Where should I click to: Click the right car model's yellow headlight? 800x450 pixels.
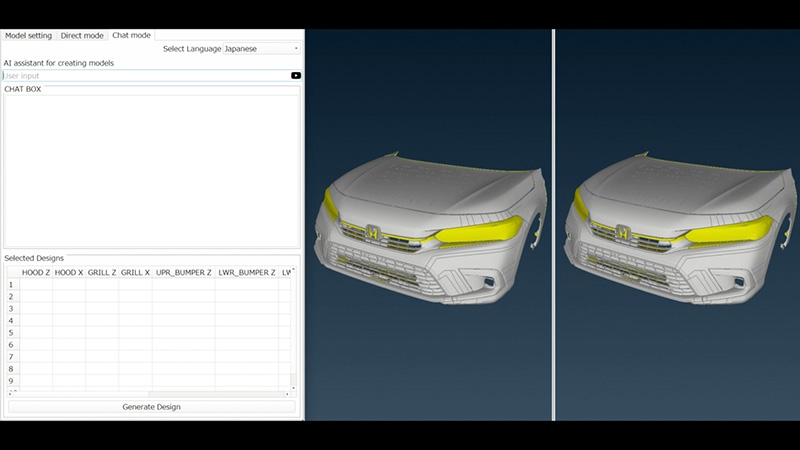(727, 232)
